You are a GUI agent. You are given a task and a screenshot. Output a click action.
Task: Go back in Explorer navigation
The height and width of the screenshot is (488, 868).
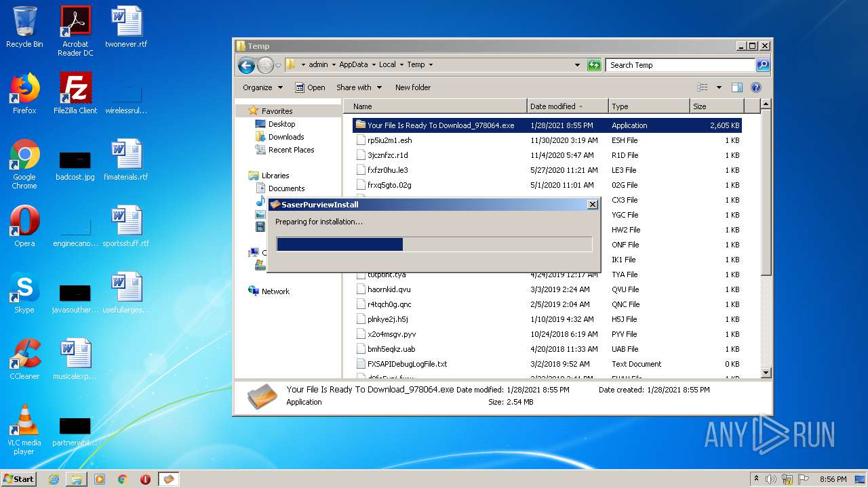pos(246,65)
